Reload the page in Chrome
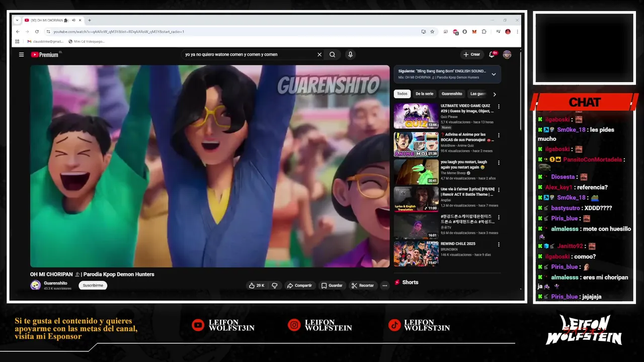Screen dimensions: 644x362 [x=37, y=32]
